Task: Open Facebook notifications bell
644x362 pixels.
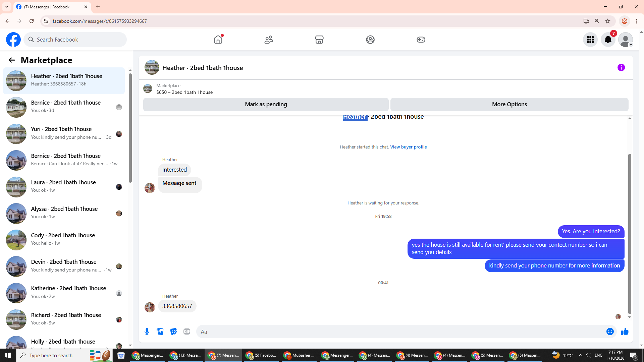Action: 608,40
